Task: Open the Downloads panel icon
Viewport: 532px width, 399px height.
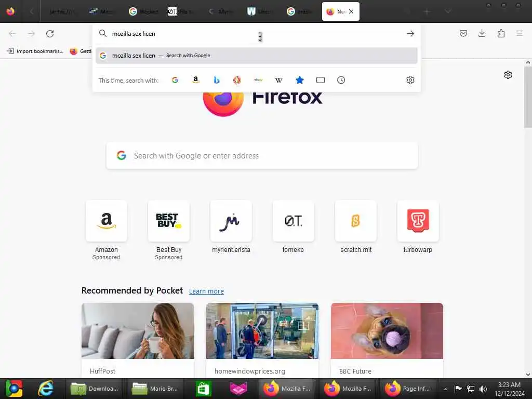Action: [x=482, y=33]
